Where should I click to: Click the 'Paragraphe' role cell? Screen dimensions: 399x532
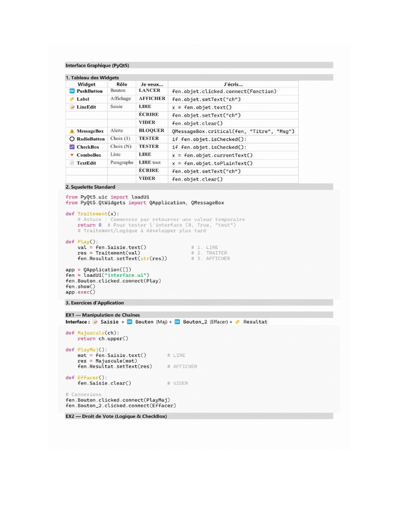tap(122, 163)
